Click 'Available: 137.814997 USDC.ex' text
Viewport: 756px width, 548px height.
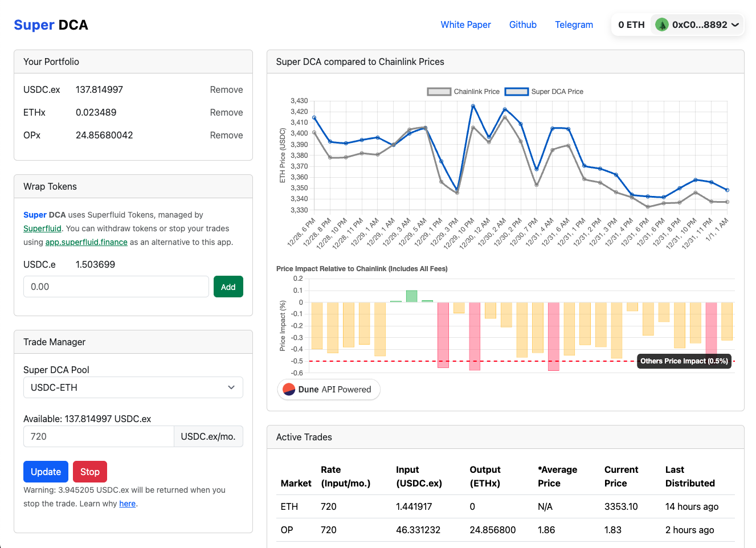[x=87, y=419]
